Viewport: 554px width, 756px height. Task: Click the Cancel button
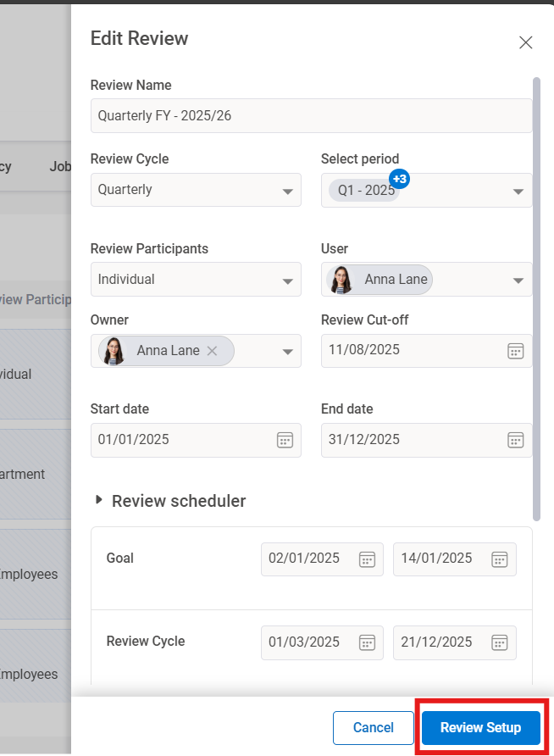click(373, 727)
